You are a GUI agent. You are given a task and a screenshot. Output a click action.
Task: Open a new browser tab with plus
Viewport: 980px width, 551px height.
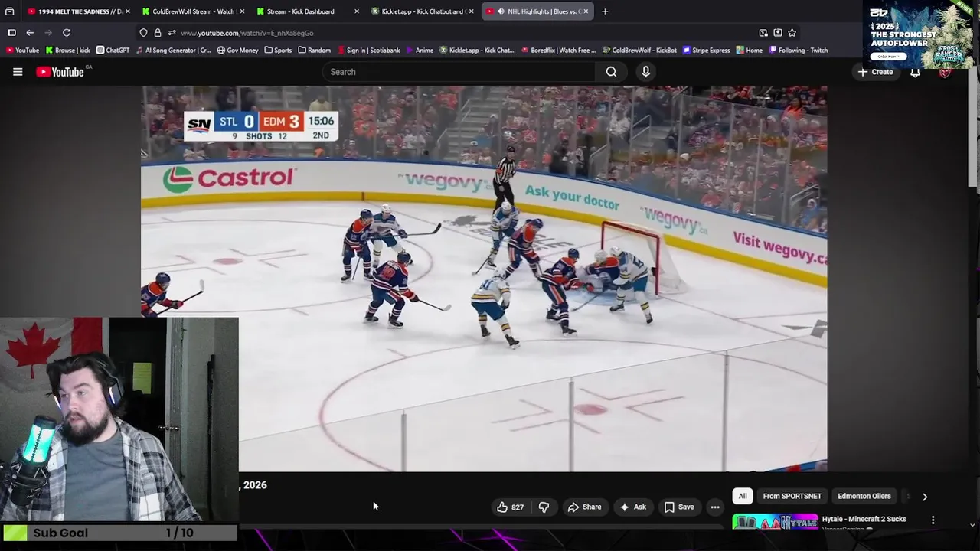[605, 11]
